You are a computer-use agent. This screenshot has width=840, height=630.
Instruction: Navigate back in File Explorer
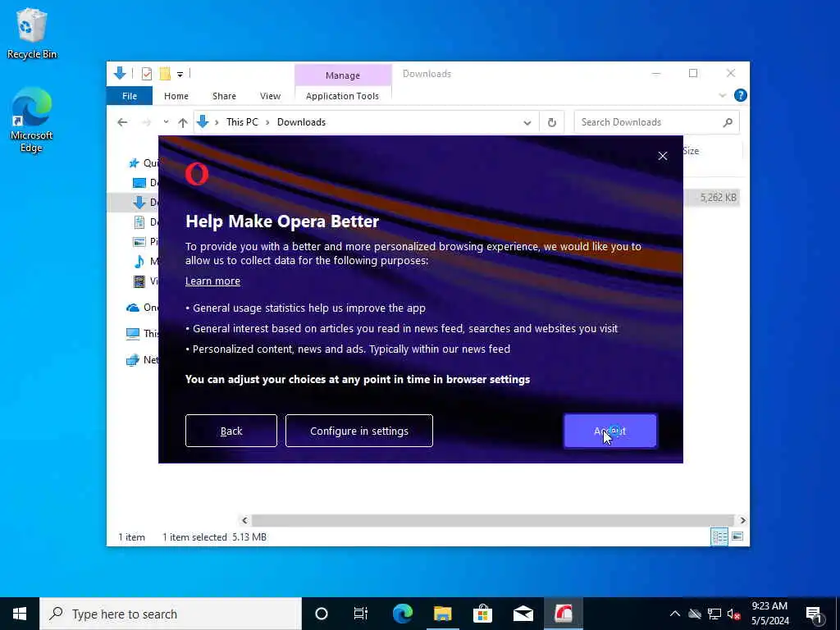122,123
